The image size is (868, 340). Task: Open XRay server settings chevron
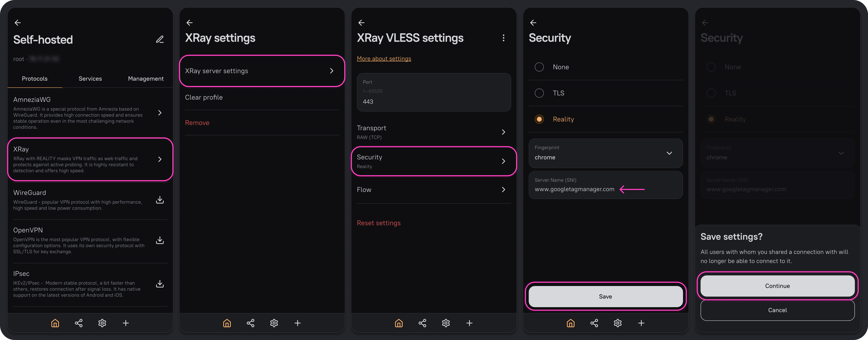(x=331, y=71)
